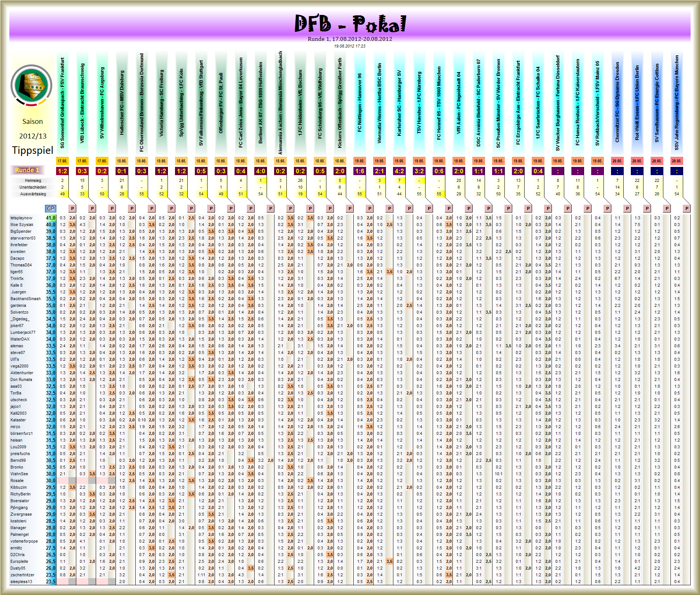The height and width of the screenshot is (595, 700).
Task: Select the '4:2' result cell
Action: [x=399, y=171]
